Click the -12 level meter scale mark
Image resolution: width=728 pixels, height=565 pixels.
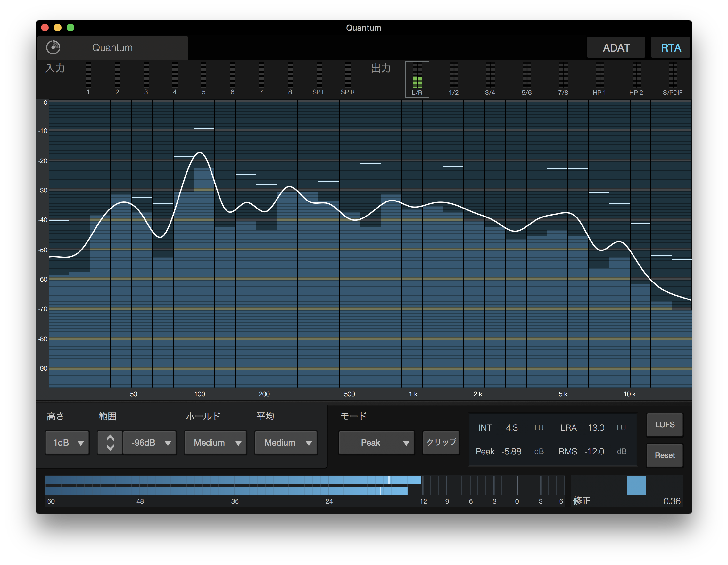(422, 501)
